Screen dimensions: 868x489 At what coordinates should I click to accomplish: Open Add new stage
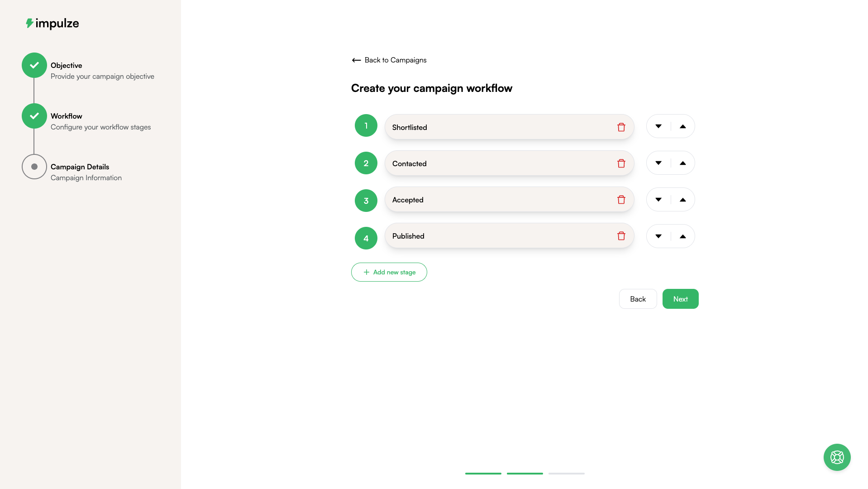[389, 272]
